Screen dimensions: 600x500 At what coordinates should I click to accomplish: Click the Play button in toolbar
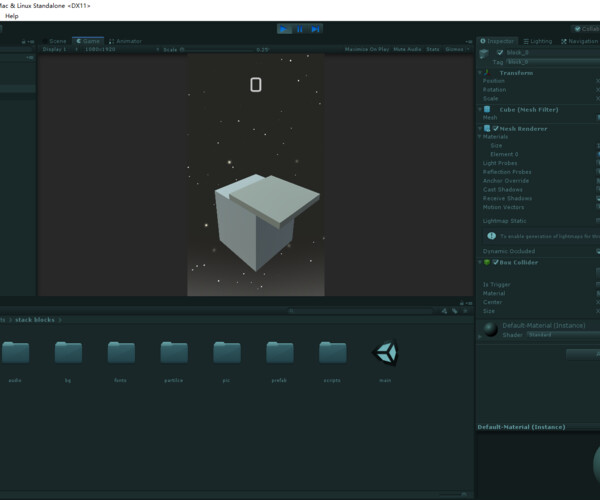click(x=284, y=29)
